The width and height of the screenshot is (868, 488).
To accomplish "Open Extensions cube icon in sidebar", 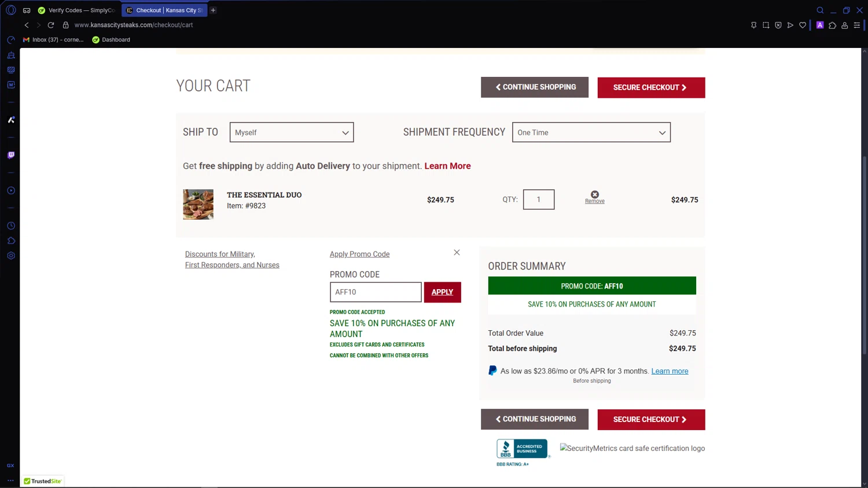I will coord(11,241).
